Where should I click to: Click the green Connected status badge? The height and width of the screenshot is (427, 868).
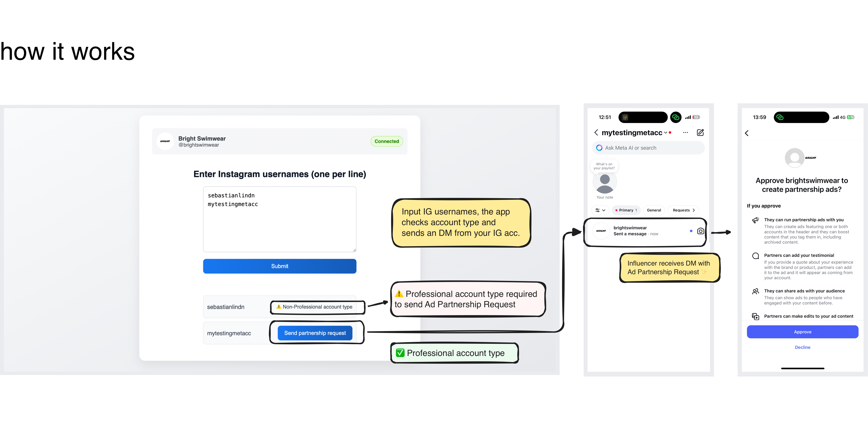(x=387, y=141)
